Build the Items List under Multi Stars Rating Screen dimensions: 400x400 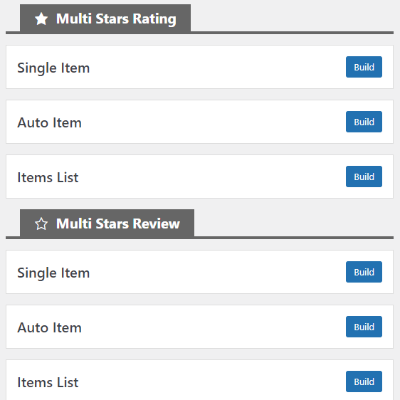364,177
